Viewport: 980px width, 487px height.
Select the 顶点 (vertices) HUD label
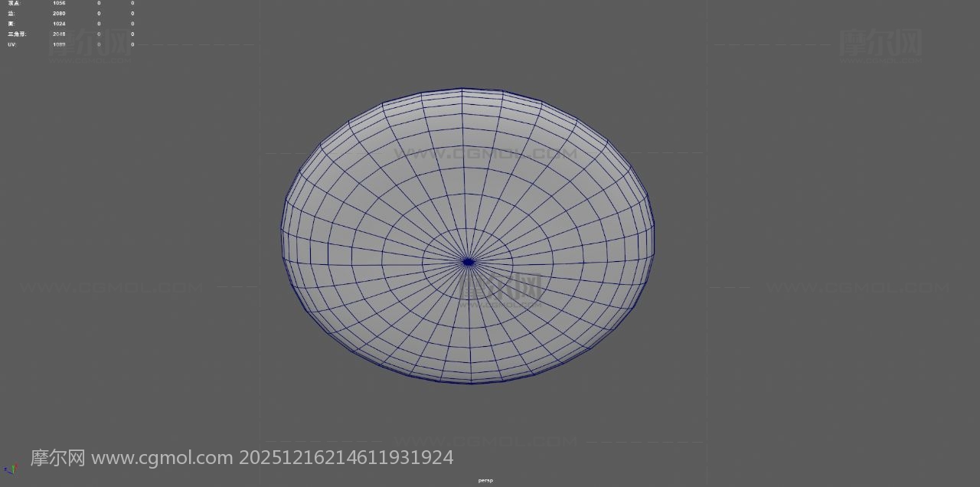(x=14, y=3)
